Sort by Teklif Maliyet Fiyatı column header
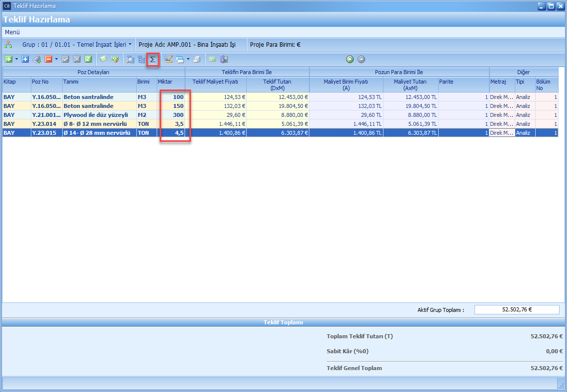This screenshot has width=567, height=392. click(215, 82)
